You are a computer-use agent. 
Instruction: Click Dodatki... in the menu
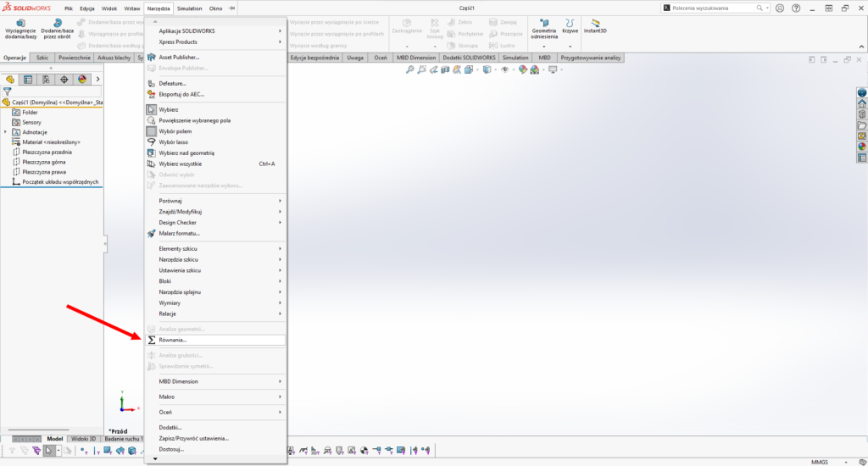[170, 427]
